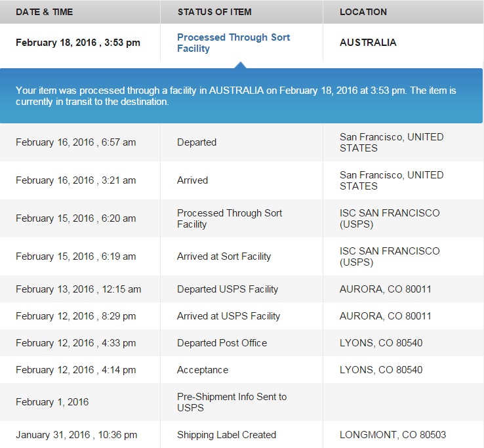Click Pre-Shipment Info Sent to USPS
The width and height of the screenshot is (484, 448).
click(232, 402)
